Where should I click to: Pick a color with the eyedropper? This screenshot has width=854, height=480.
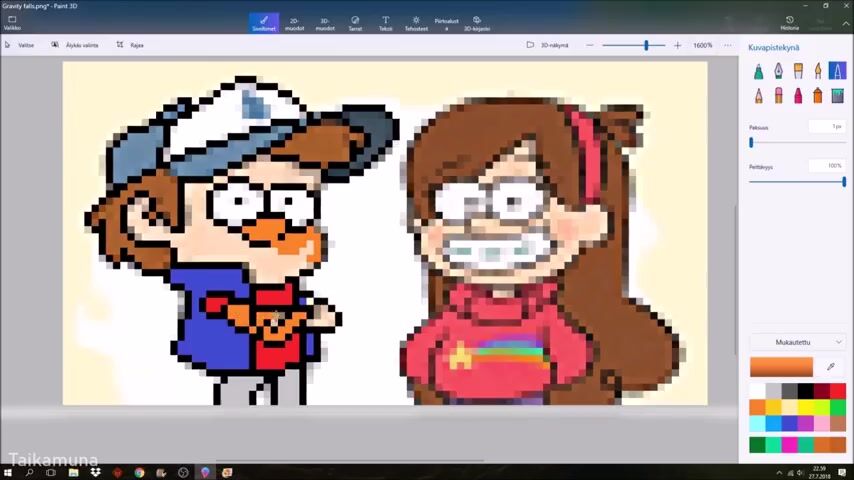831,367
